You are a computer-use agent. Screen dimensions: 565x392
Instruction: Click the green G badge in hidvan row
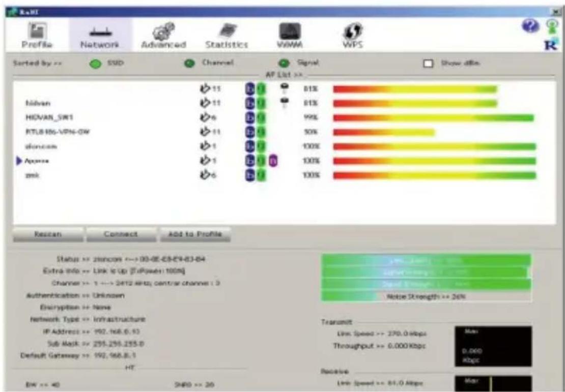click(x=261, y=103)
